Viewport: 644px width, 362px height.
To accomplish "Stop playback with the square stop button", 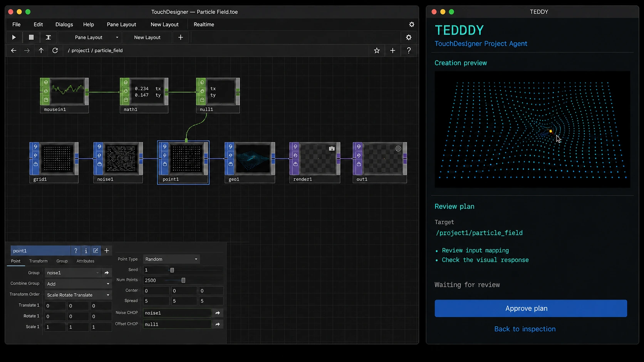I will coord(31,37).
